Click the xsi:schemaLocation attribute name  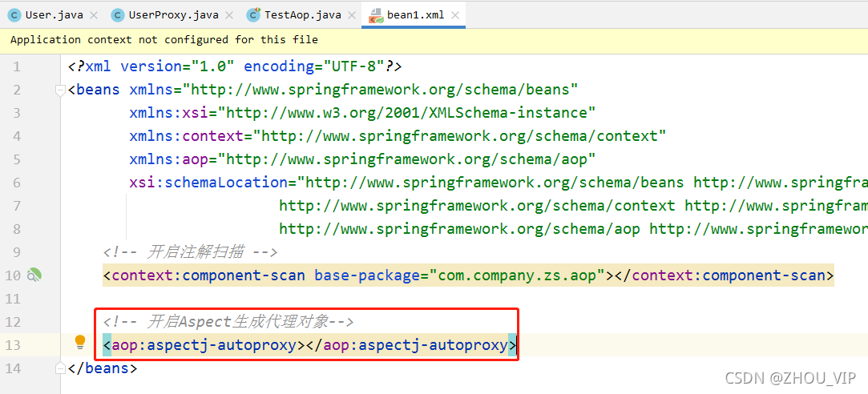[x=208, y=183]
